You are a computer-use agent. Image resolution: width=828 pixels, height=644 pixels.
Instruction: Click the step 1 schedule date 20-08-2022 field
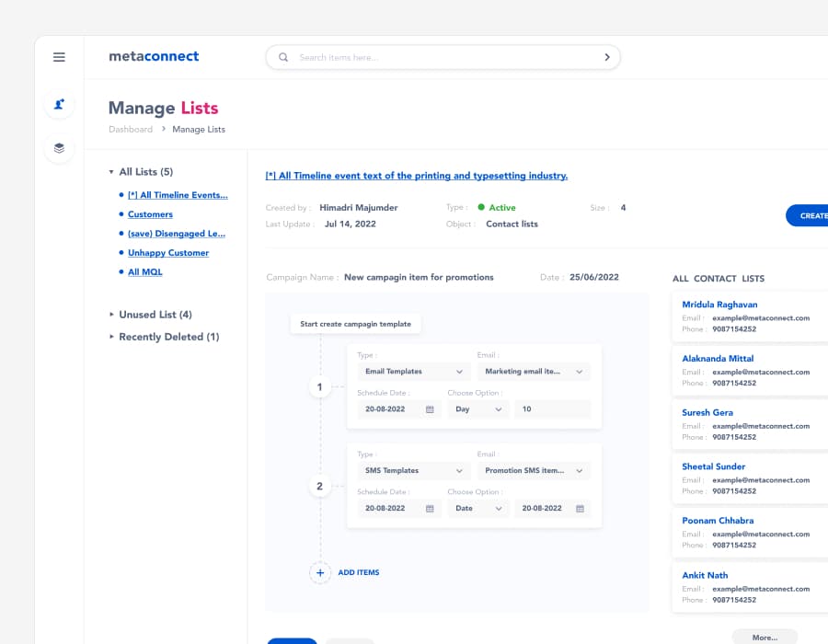click(x=399, y=409)
